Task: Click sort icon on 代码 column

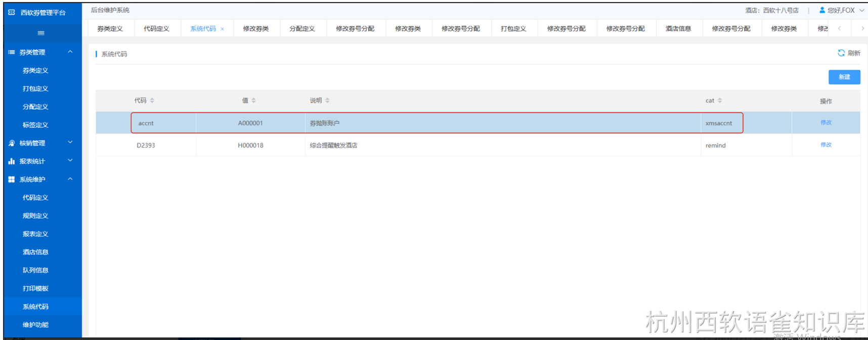Action: pyautogui.click(x=152, y=101)
